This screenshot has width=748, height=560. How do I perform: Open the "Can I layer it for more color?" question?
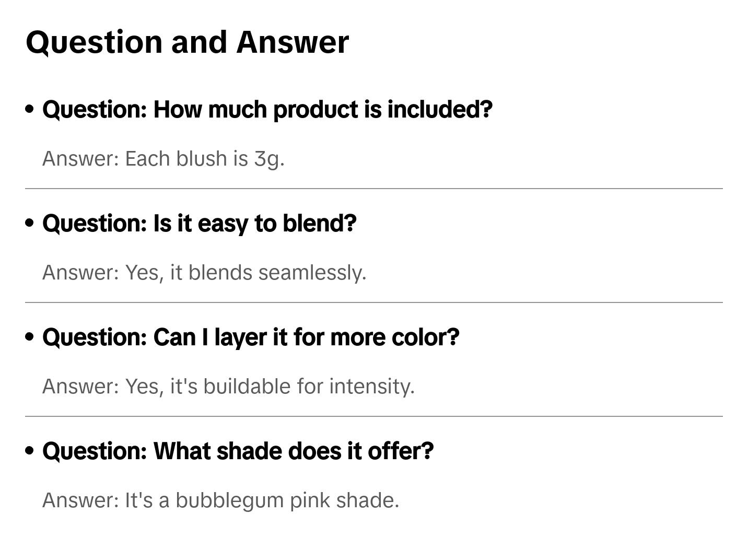(251, 337)
